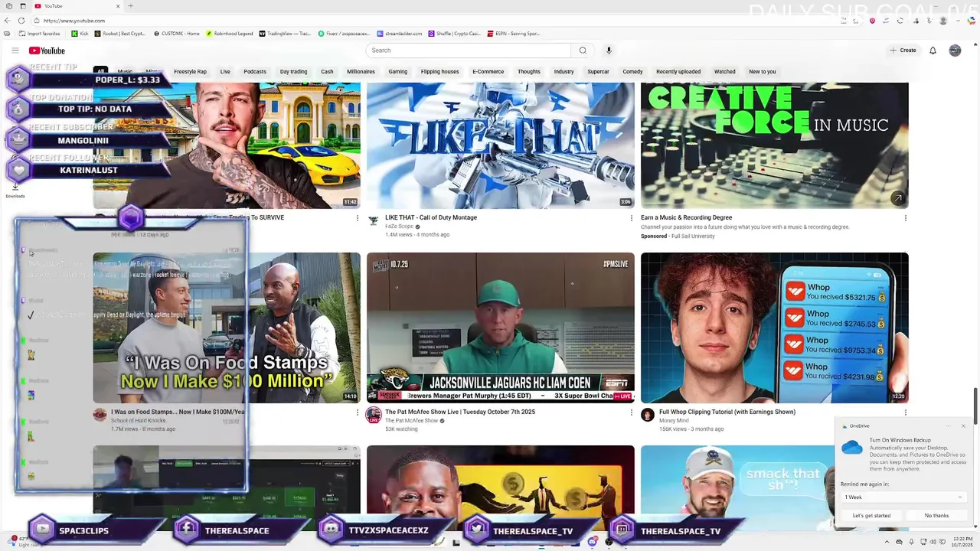Click the search magnifier button
980x551 pixels.
[583, 51]
